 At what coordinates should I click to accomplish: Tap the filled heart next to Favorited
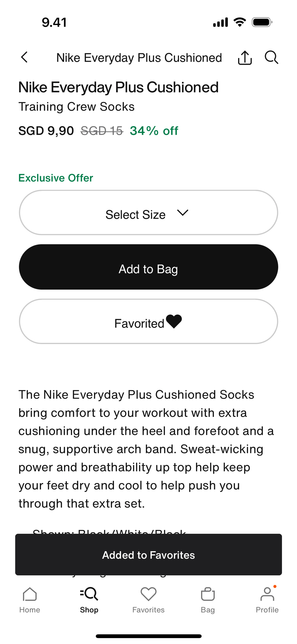(x=174, y=321)
